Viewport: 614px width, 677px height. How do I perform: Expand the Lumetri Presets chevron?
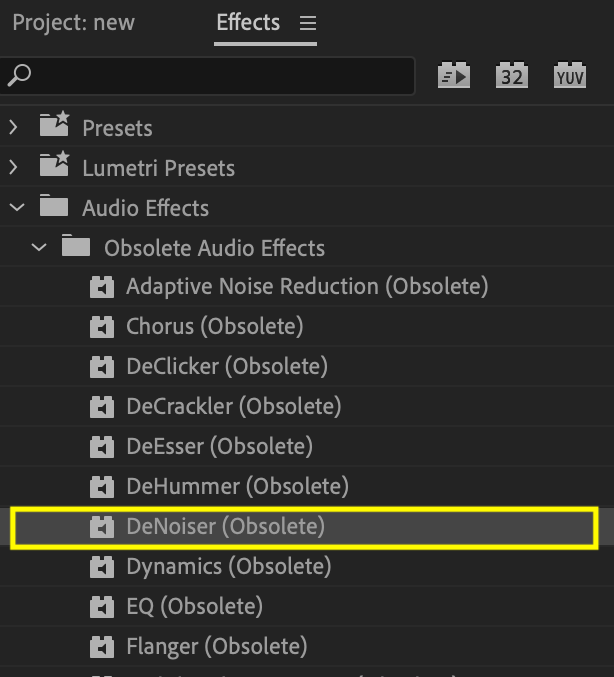click(14, 168)
